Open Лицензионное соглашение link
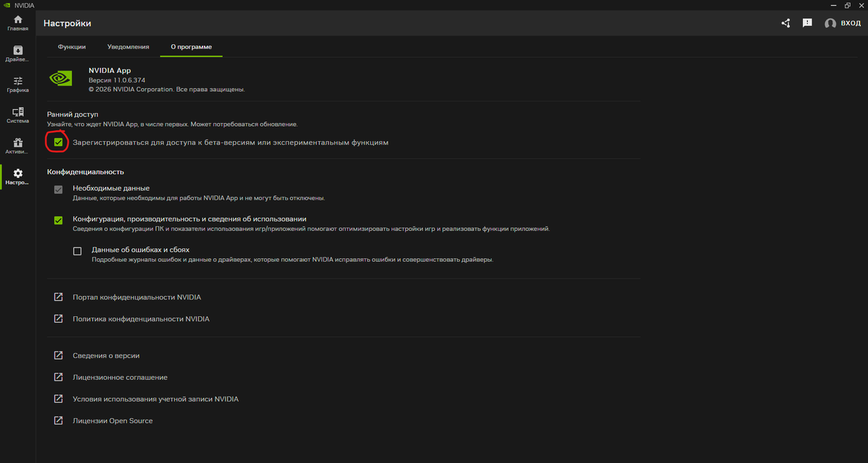 (x=120, y=378)
